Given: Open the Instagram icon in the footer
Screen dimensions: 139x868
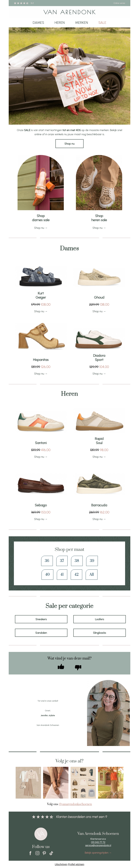Looking at the screenshot, I should (38, 853).
